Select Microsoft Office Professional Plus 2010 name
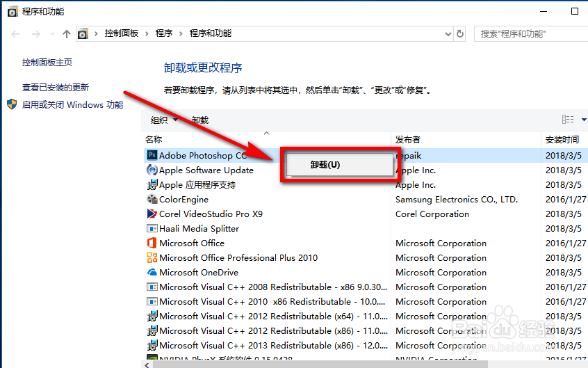The width and height of the screenshot is (588, 368). coord(238,257)
